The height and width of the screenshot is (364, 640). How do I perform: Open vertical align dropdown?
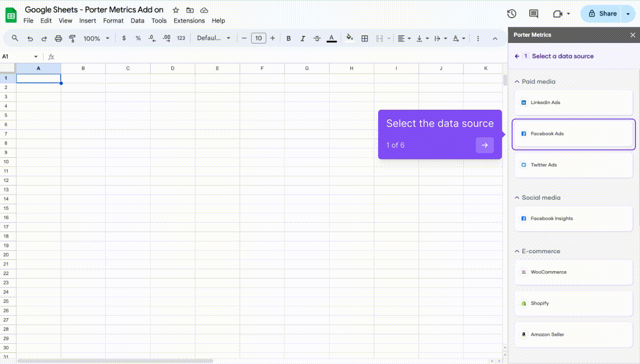[x=422, y=38]
